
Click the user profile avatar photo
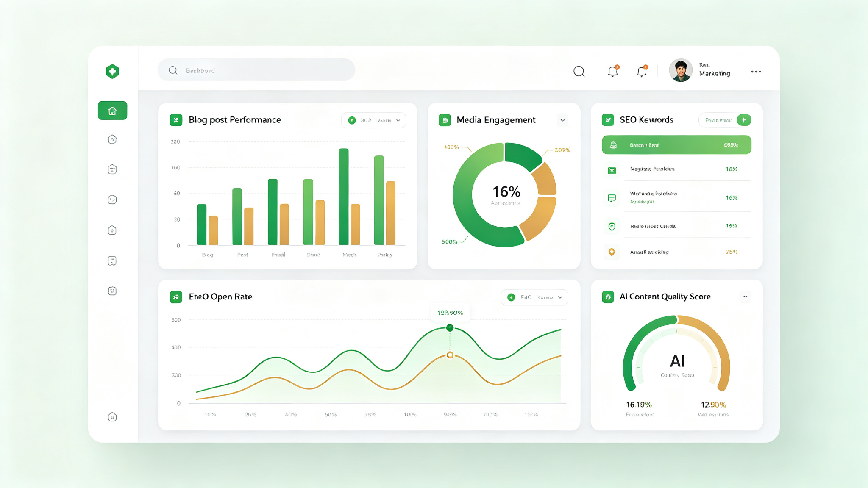coord(681,70)
